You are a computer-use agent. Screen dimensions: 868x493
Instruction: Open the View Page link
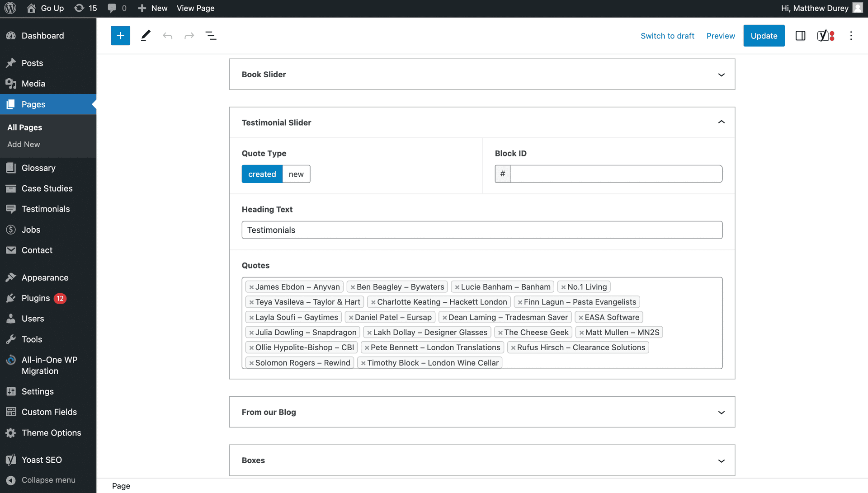(x=195, y=8)
